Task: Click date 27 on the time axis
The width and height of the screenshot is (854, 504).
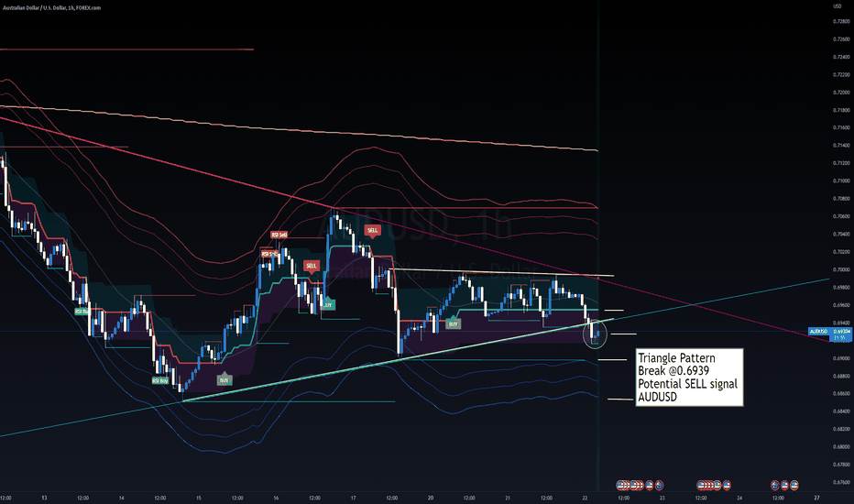Action: point(817,498)
